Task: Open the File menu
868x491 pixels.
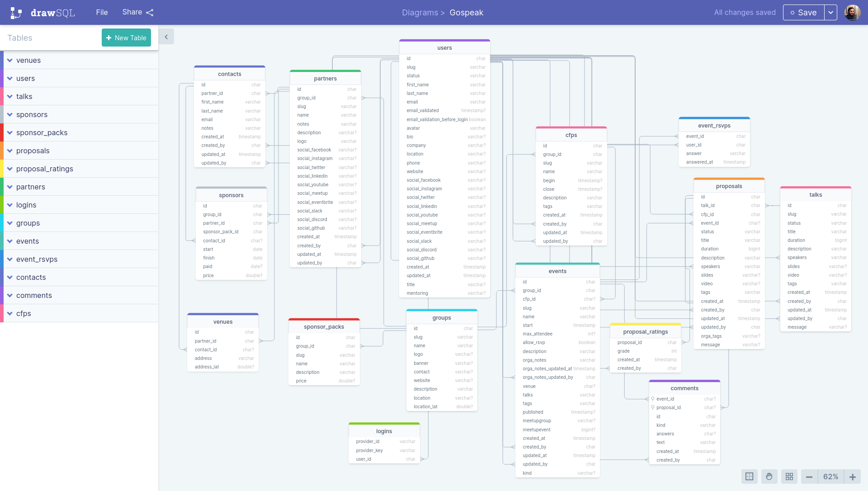Action: pyautogui.click(x=102, y=12)
